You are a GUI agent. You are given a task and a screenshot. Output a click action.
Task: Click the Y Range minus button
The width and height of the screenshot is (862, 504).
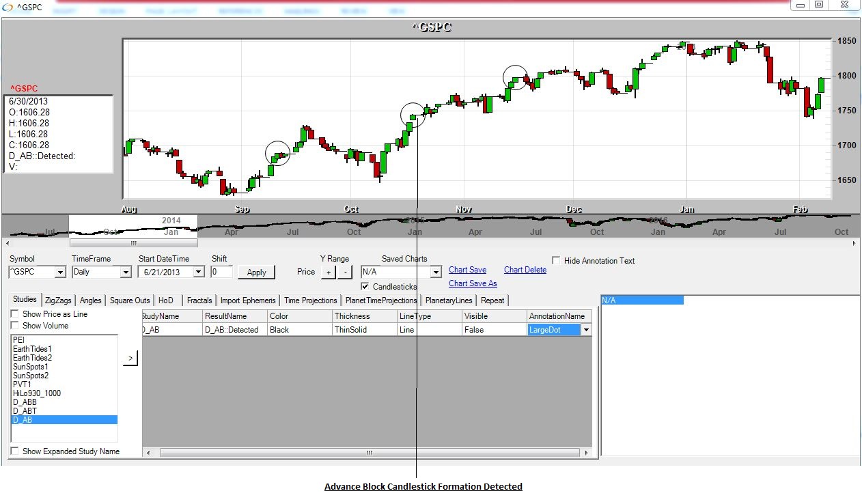coord(345,272)
